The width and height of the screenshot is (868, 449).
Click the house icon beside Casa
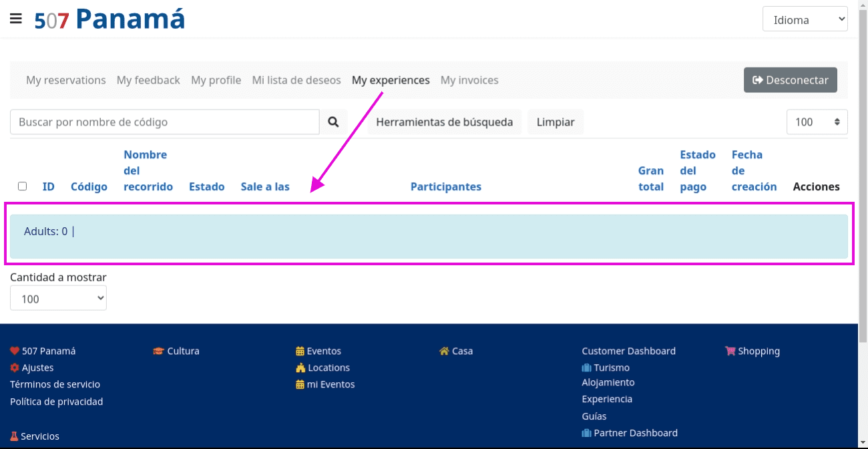tap(444, 351)
